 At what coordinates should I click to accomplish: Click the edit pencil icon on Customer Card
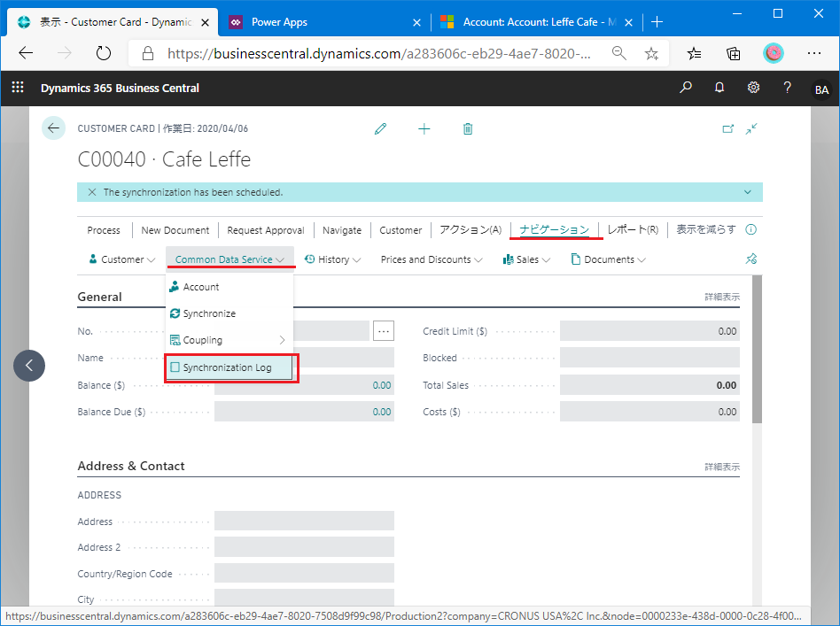click(x=380, y=128)
